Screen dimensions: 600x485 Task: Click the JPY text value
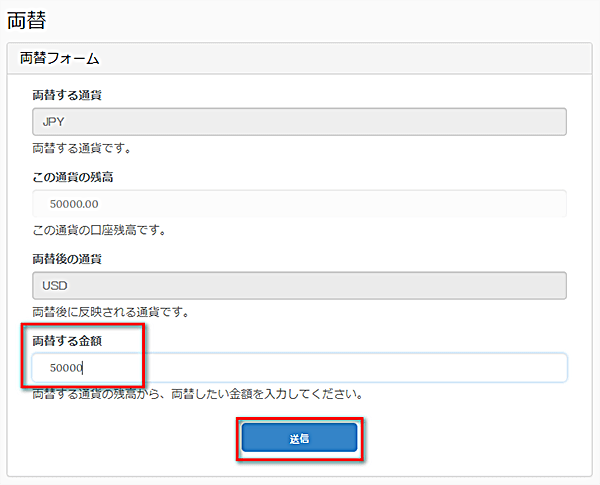pyautogui.click(x=53, y=122)
